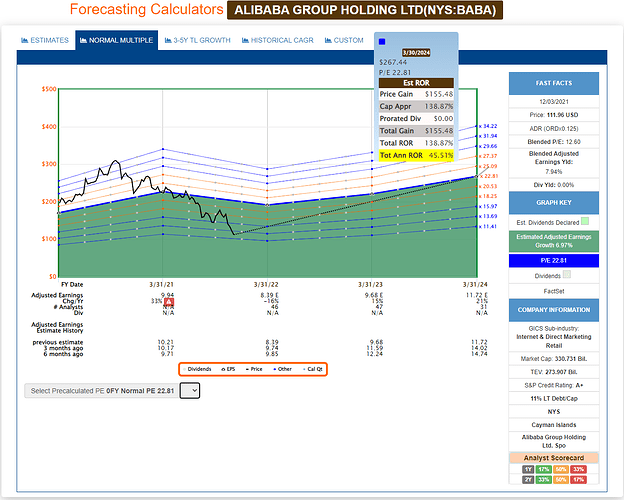The height and width of the screenshot is (500, 624).
Task: Switch to the Estimates tab
Action: point(45,40)
